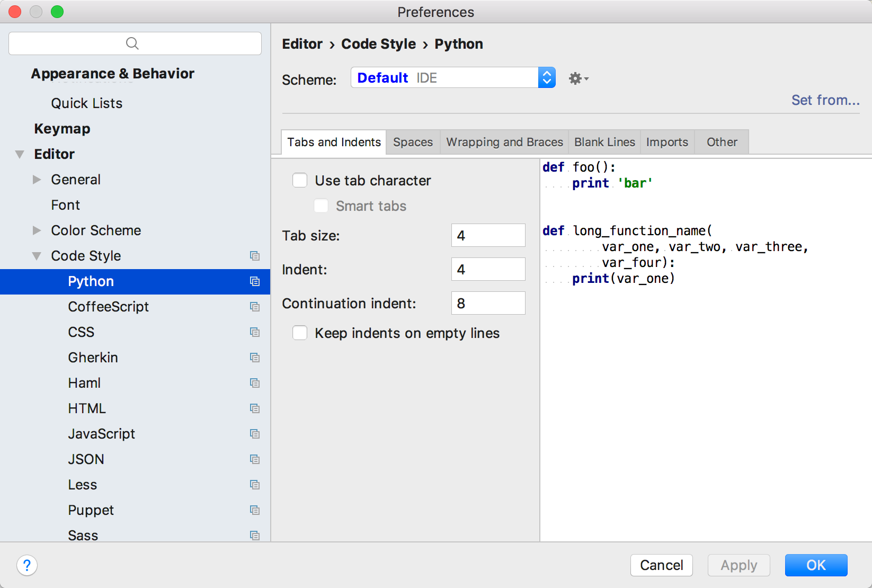Click the copy icon beside Code Style

coord(255,256)
